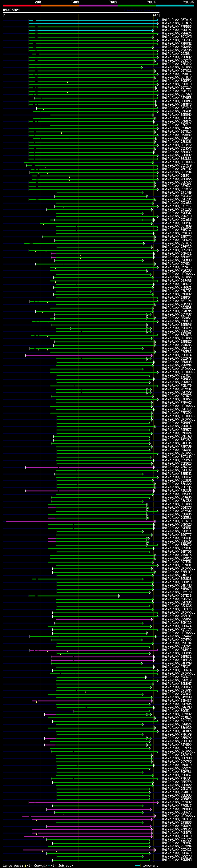
Task: Select the UniRef100_A2WSW8 label
Action: [177, 491]
